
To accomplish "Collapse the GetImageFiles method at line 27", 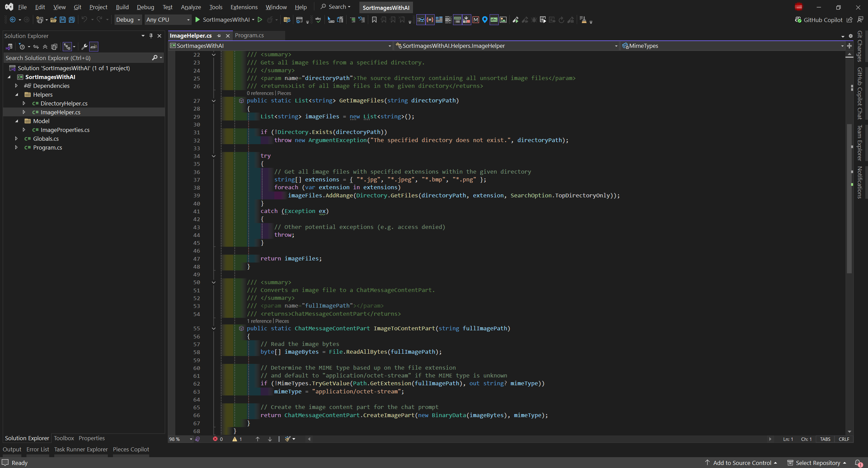I will 214,101.
